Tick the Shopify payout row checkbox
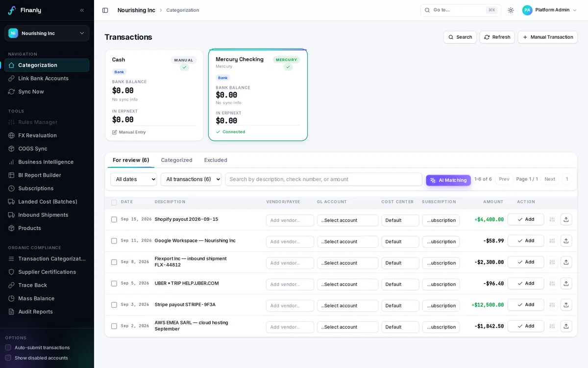 point(114,220)
